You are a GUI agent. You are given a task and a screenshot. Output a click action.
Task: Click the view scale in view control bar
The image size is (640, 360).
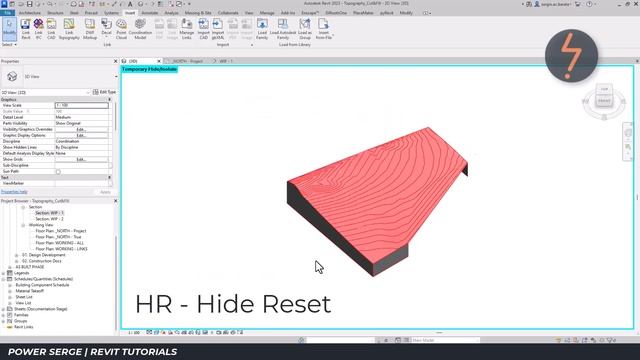(x=134, y=333)
